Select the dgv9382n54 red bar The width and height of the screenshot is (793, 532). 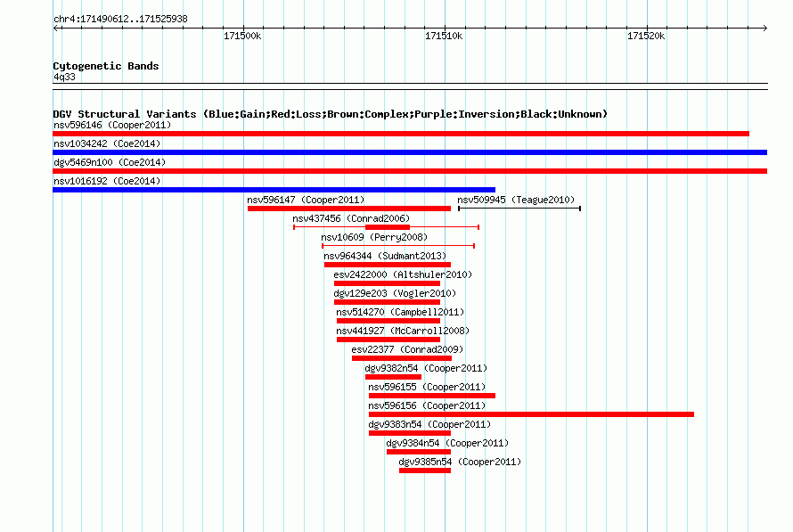[x=393, y=377]
